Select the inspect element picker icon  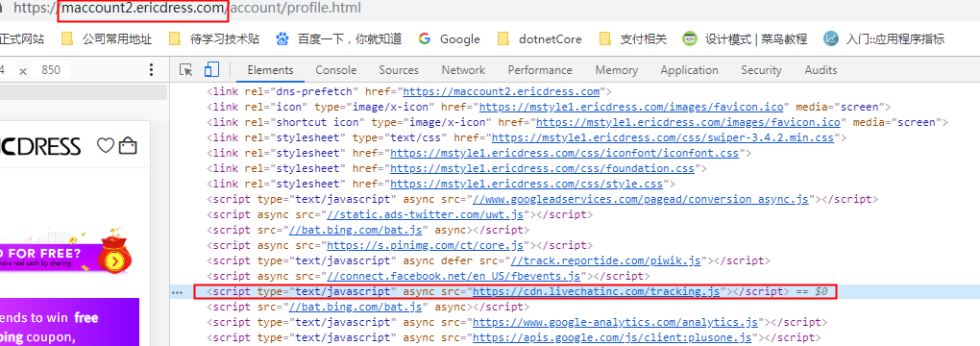[185, 70]
